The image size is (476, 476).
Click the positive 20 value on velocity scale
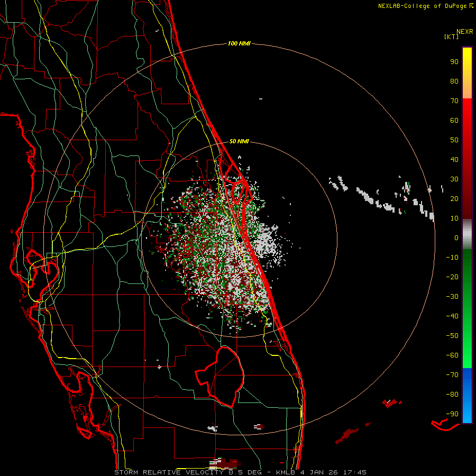tap(454, 199)
